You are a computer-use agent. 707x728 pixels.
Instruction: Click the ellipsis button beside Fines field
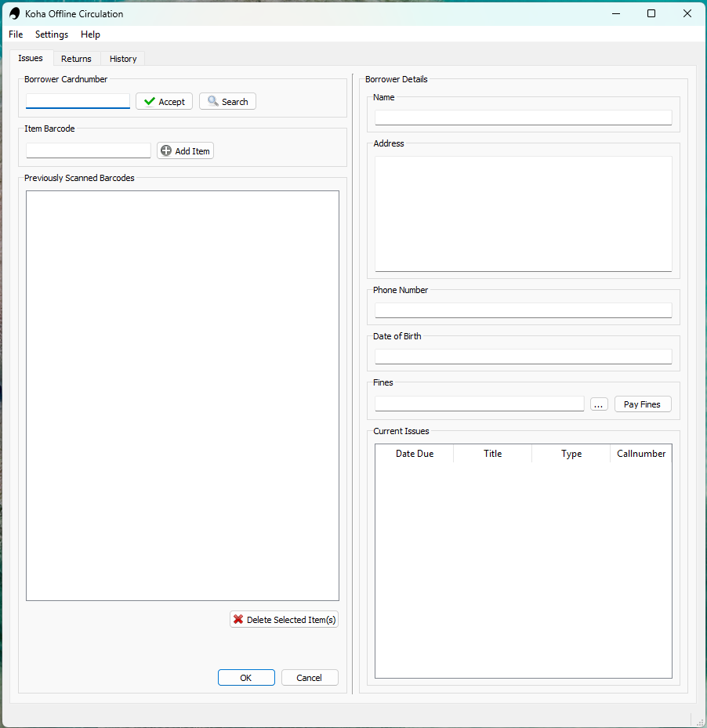click(x=599, y=404)
